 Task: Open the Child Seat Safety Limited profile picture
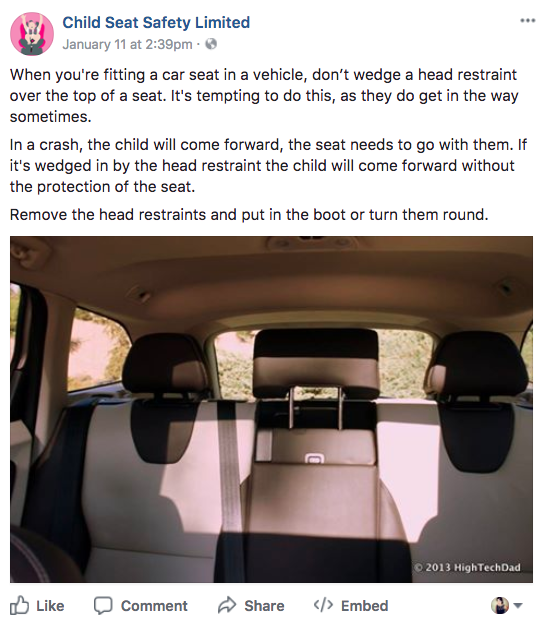(x=32, y=34)
